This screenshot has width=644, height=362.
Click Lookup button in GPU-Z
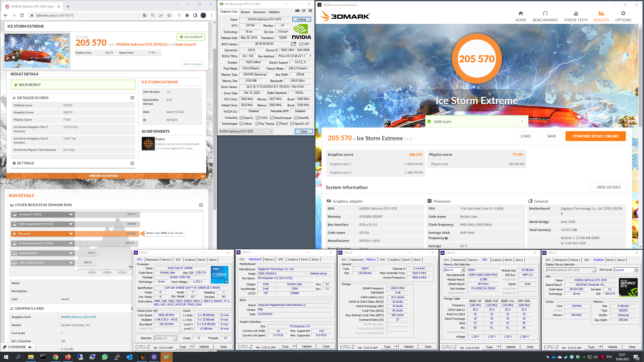pyautogui.click(x=301, y=19)
